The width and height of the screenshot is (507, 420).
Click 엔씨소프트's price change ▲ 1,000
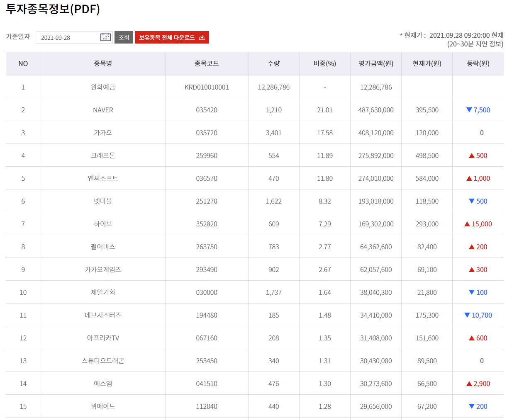pyautogui.click(x=478, y=178)
